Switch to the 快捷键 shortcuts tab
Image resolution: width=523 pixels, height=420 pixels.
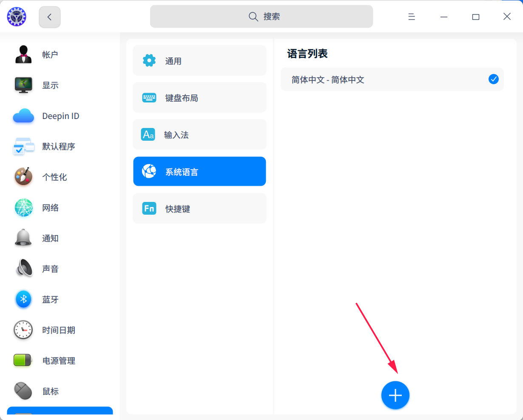tap(199, 208)
